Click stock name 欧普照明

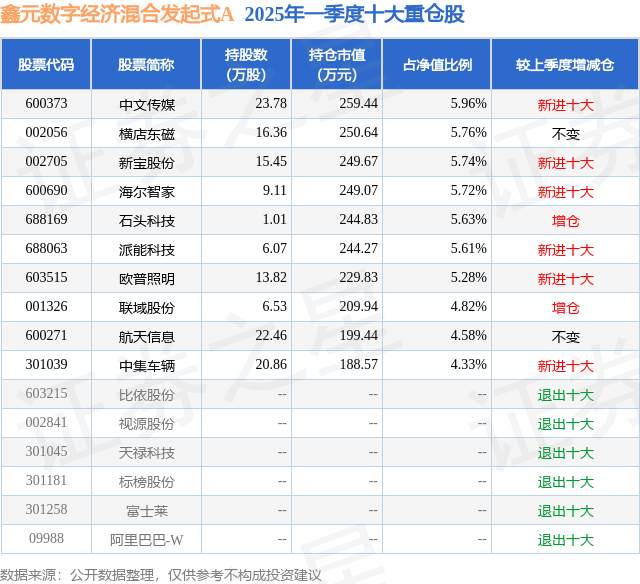[147, 279]
